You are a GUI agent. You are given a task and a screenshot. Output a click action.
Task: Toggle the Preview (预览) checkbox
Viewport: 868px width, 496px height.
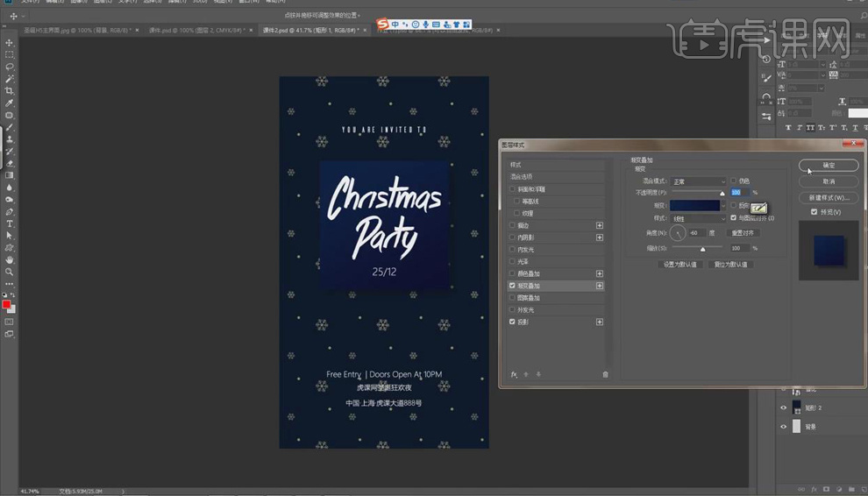coord(814,212)
